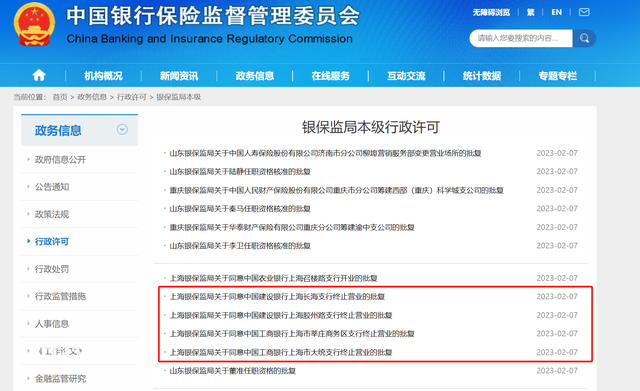
Task: Open the 互动交流 menu
Action: (x=406, y=76)
